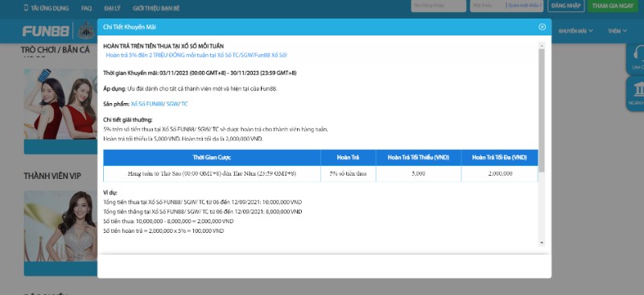Click the Quên mật khẩu link
The width and height of the screenshot is (644, 295).
[525, 6]
